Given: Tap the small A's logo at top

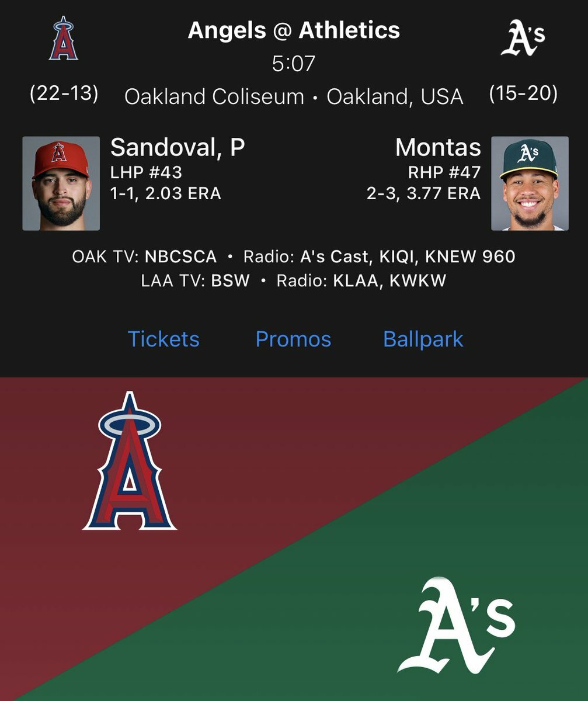Looking at the screenshot, I should click(x=523, y=38).
